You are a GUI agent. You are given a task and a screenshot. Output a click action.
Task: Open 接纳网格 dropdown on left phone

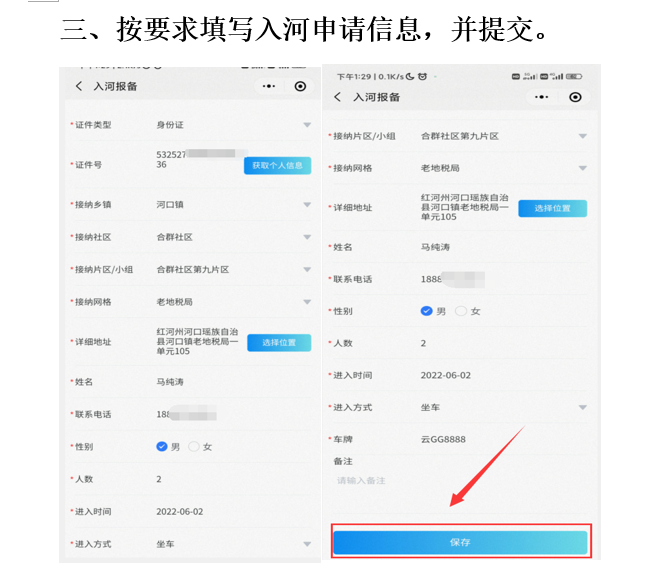(307, 302)
